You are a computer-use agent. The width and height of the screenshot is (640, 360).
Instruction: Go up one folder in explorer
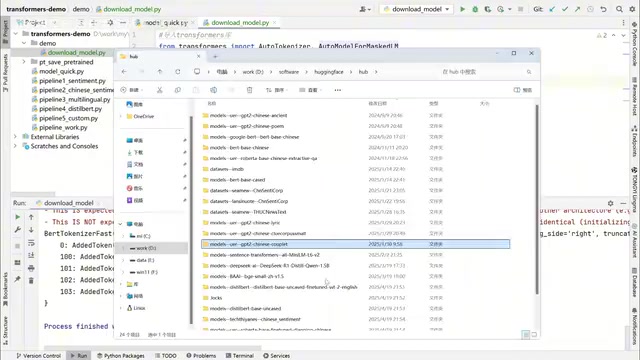pyautogui.click(x=160, y=72)
